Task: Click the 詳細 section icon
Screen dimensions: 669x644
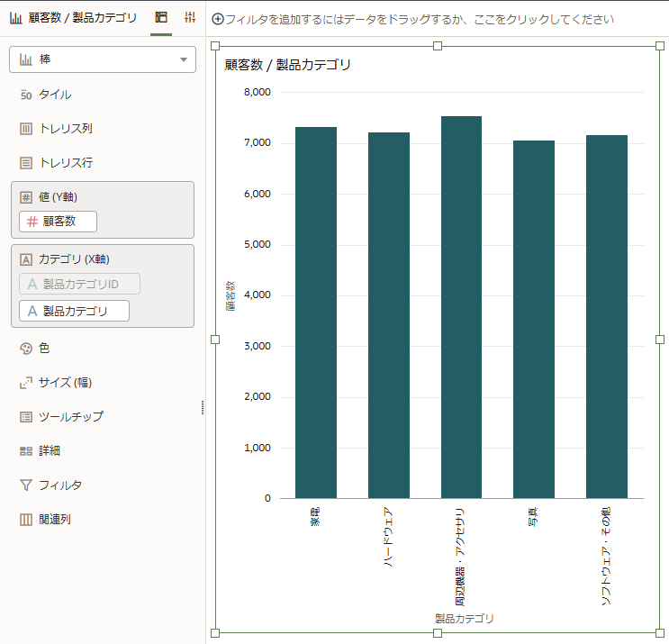Action: coord(26,451)
